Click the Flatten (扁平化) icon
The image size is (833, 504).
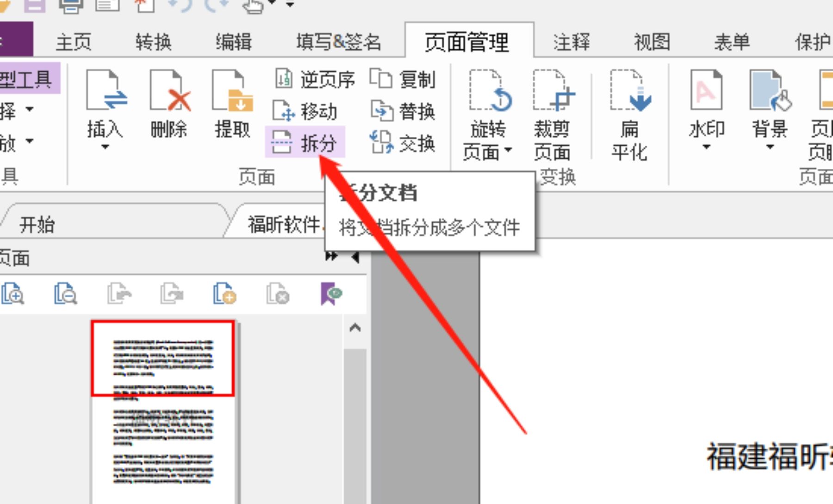[630, 111]
